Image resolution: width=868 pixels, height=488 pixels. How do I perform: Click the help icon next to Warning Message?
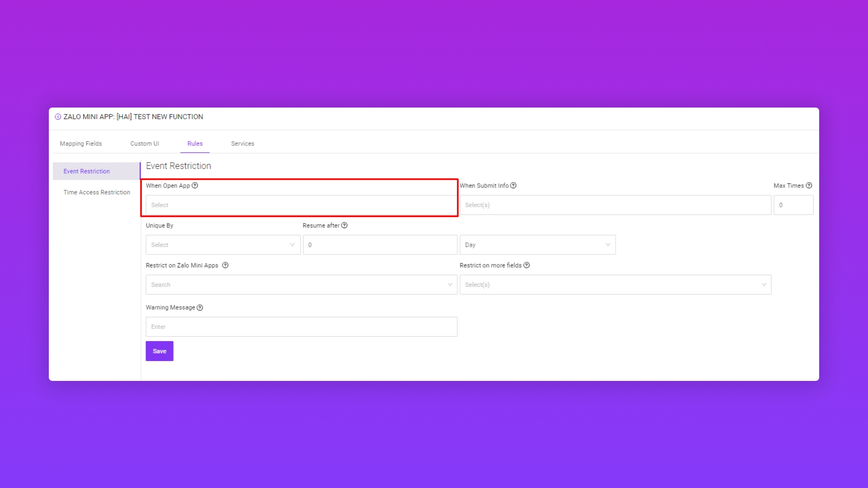click(x=200, y=308)
